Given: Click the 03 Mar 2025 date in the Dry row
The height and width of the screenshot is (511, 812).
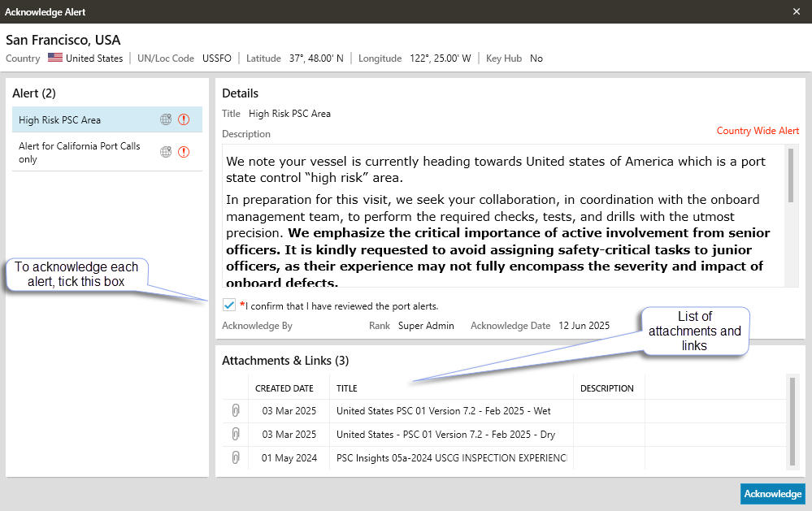Looking at the screenshot, I should click(x=289, y=435).
